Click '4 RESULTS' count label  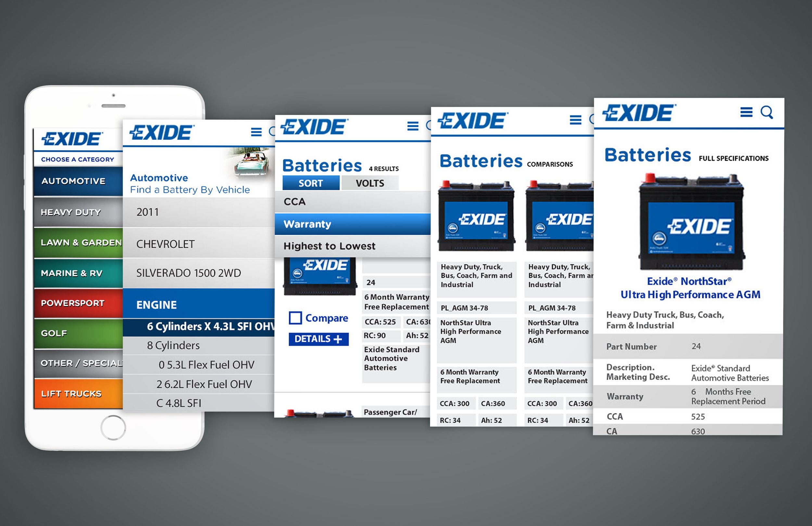click(384, 169)
